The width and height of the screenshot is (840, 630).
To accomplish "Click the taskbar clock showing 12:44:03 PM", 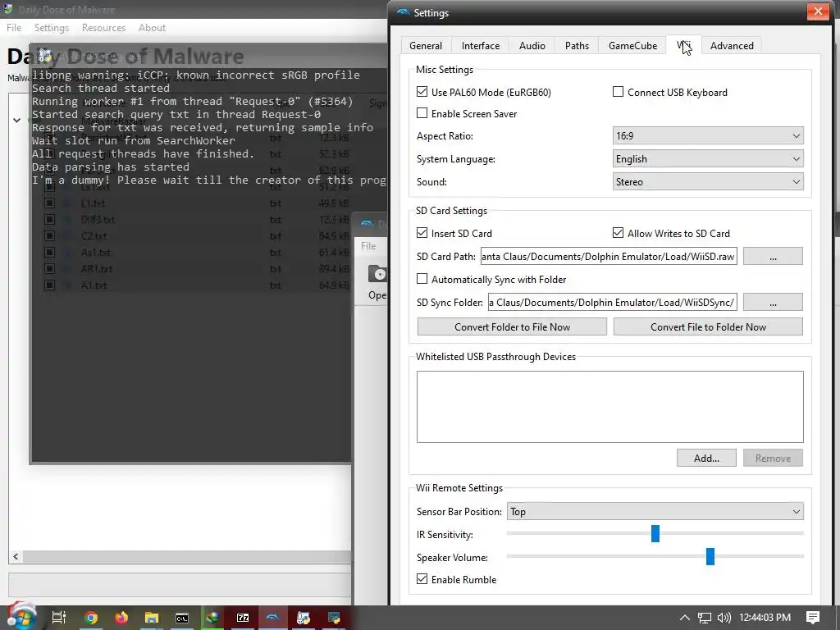I will pos(765,618).
